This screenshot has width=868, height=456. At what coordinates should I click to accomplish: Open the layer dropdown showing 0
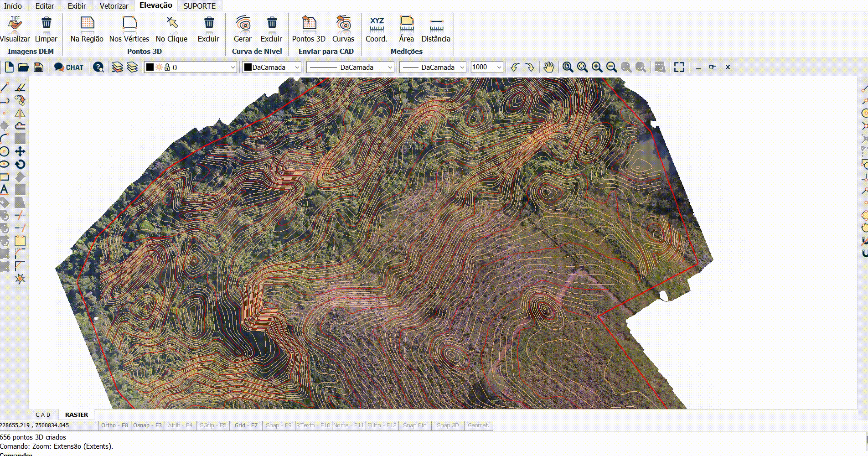[x=191, y=67]
